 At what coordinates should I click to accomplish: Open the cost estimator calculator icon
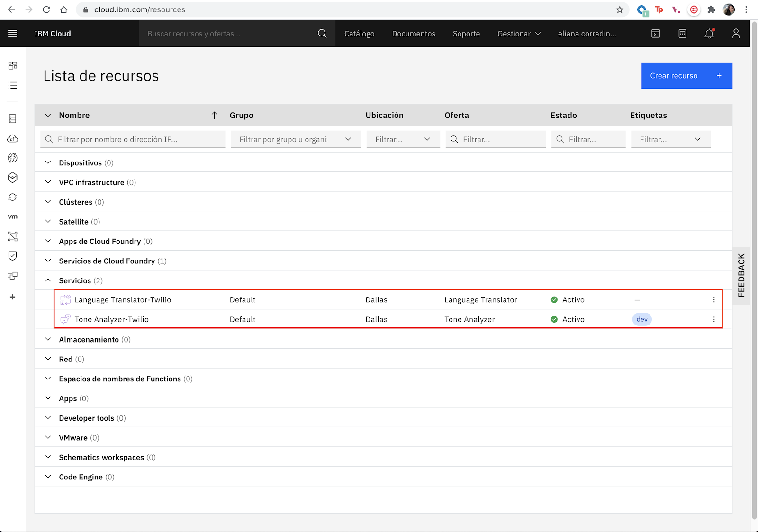pyautogui.click(x=682, y=34)
